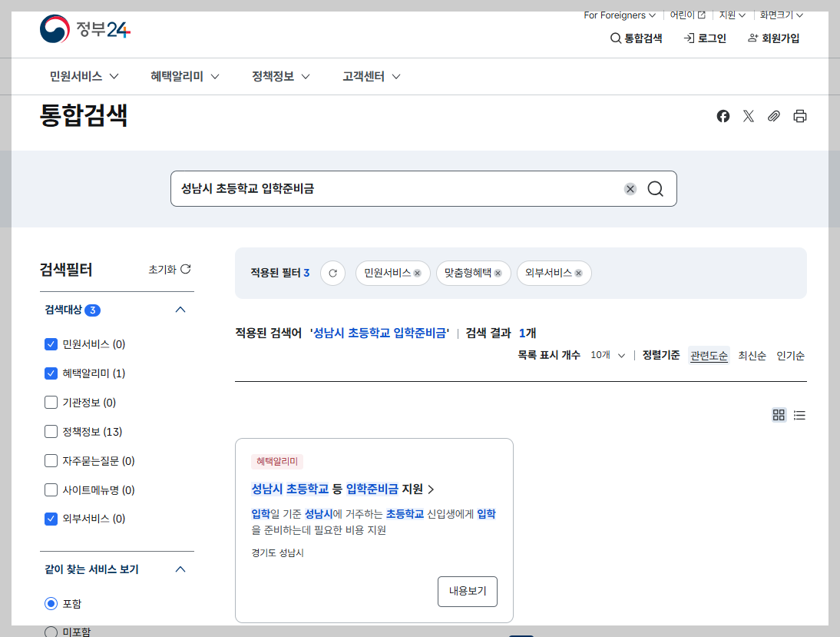Print the page using the printer icon
The height and width of the screenshot is (637, 840).
pos(799,116)
